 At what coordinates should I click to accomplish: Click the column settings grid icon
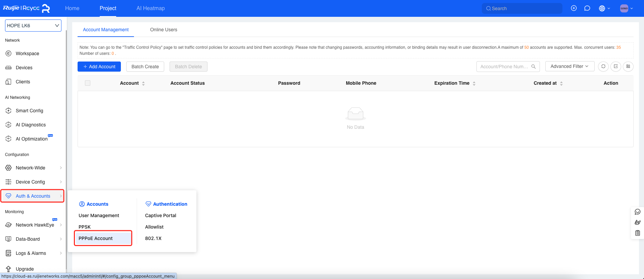click(628, 67)
